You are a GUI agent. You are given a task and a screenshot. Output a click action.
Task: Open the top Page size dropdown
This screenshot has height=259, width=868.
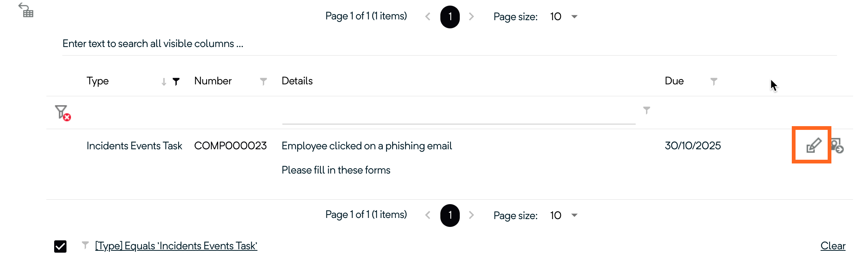tap(574, 16)
